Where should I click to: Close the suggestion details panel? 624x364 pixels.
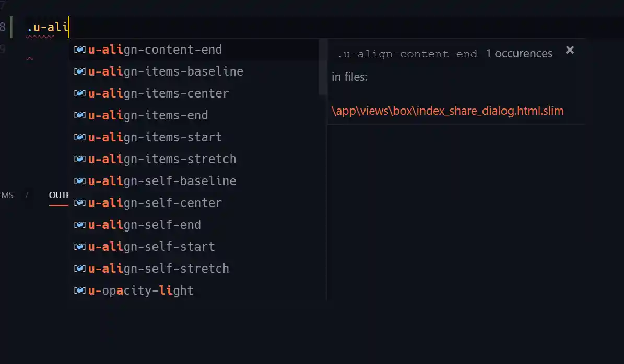(570, 50)
